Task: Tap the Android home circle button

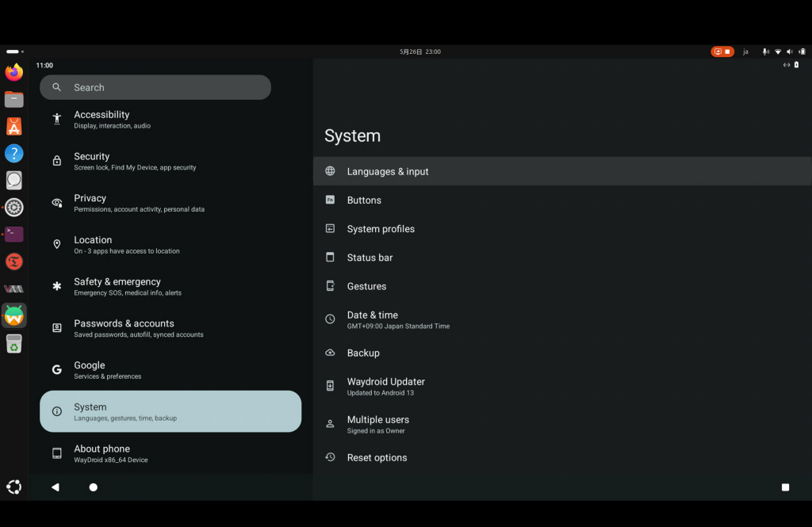Action: (94, 487)
